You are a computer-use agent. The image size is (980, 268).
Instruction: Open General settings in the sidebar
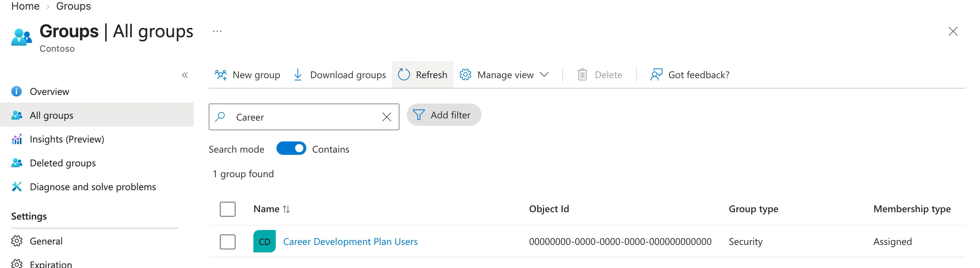click(x=97, y=241)
